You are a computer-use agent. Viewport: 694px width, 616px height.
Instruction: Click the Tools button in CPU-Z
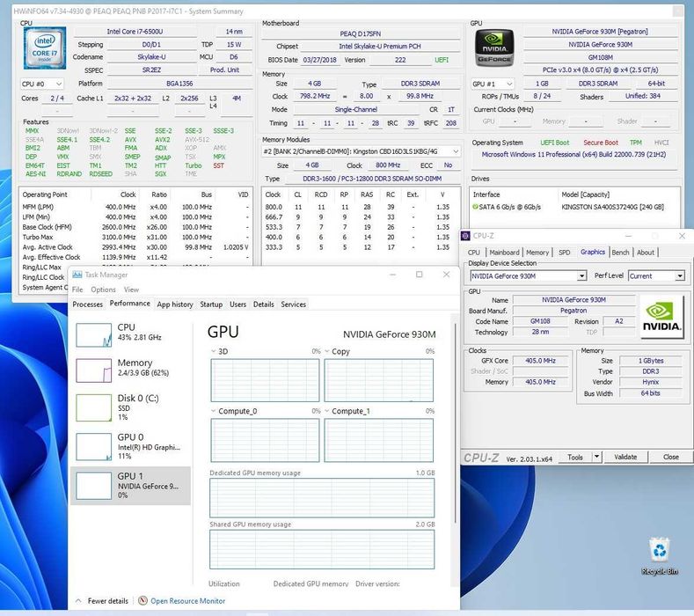(x=574, y=457)
